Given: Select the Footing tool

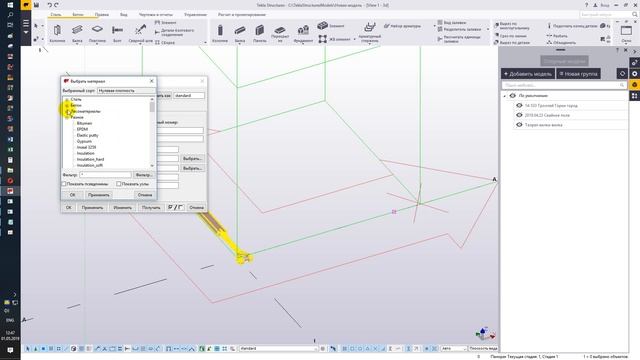Looking at the screenshot, I should click(x=303, y=33).
